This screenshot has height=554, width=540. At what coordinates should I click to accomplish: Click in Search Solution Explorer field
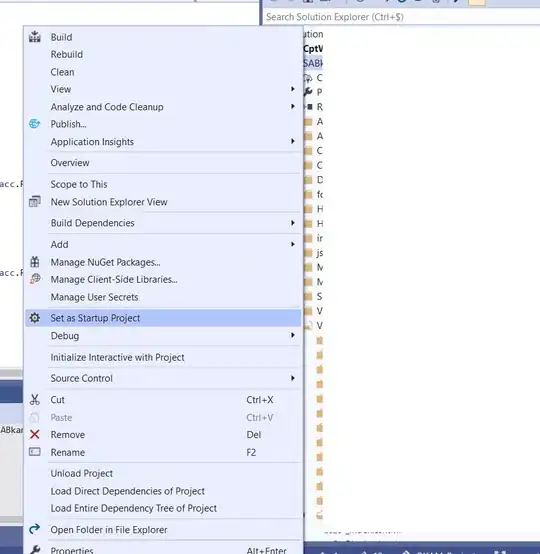pyautogui.click(x=401, y=17)
